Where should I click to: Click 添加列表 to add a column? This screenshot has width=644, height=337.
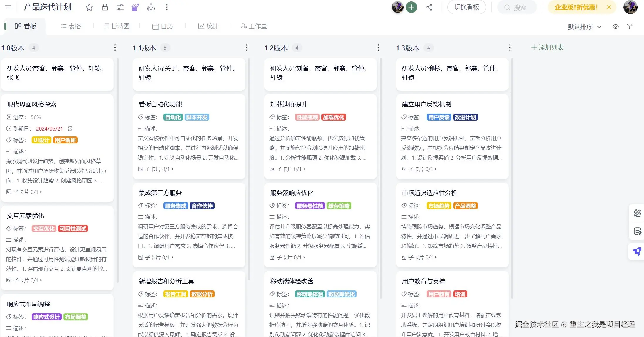pyautogui.click(x=547, y=47)
